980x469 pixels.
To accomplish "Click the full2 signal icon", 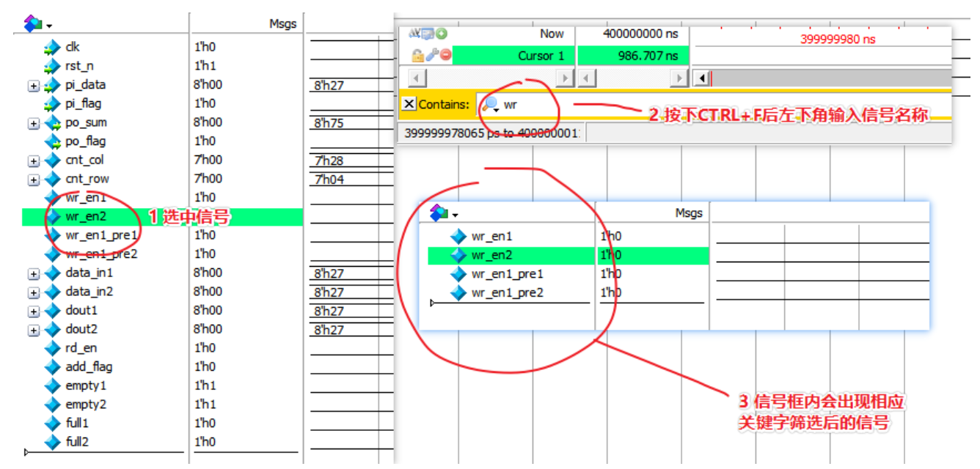I will coord(51,440).
